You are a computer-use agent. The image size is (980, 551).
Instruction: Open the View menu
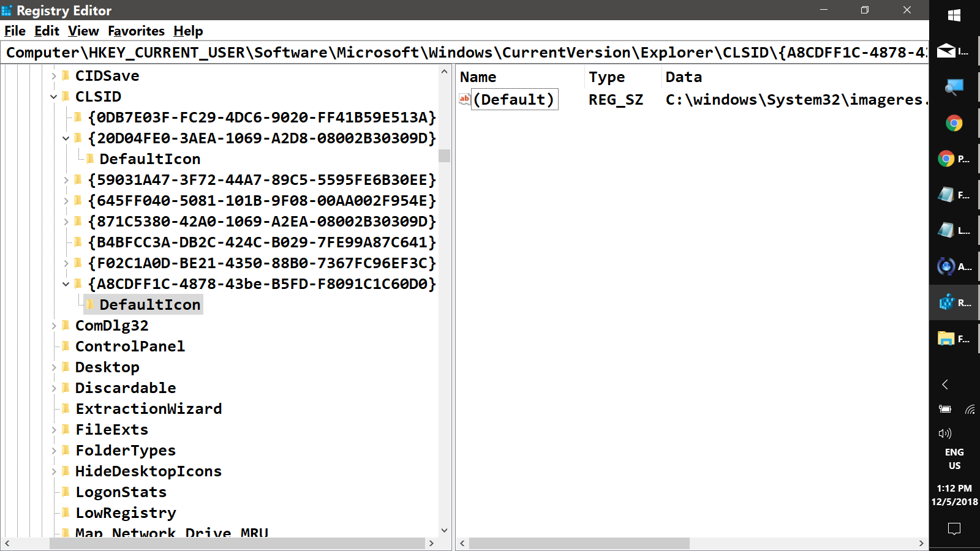pos(83,31)
